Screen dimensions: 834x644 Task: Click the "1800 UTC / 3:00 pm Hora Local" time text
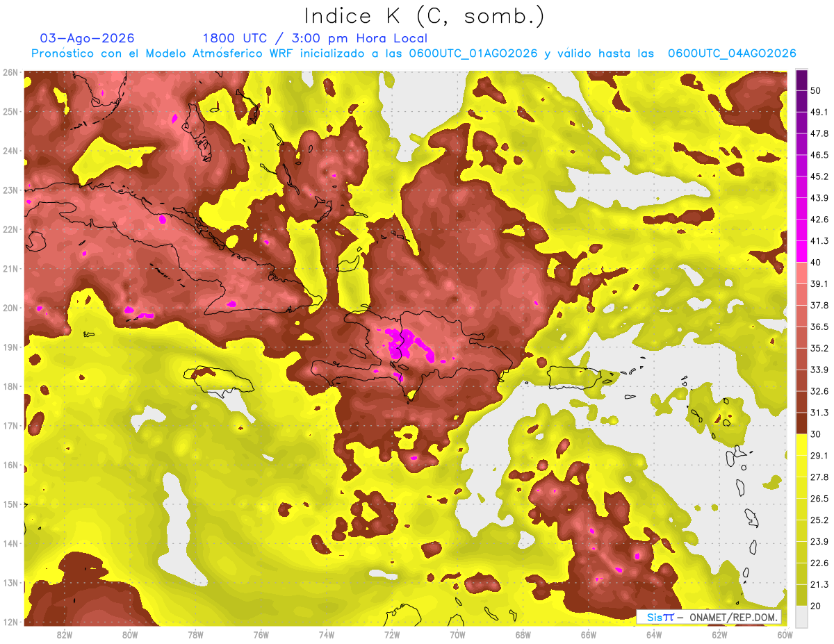[315, 38]
